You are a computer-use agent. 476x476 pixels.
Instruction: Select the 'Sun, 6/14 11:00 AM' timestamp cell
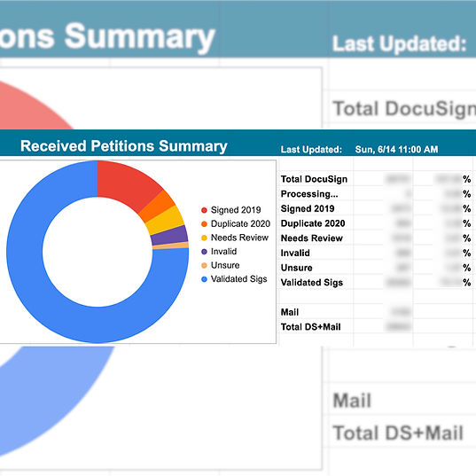tap(396, 149)
